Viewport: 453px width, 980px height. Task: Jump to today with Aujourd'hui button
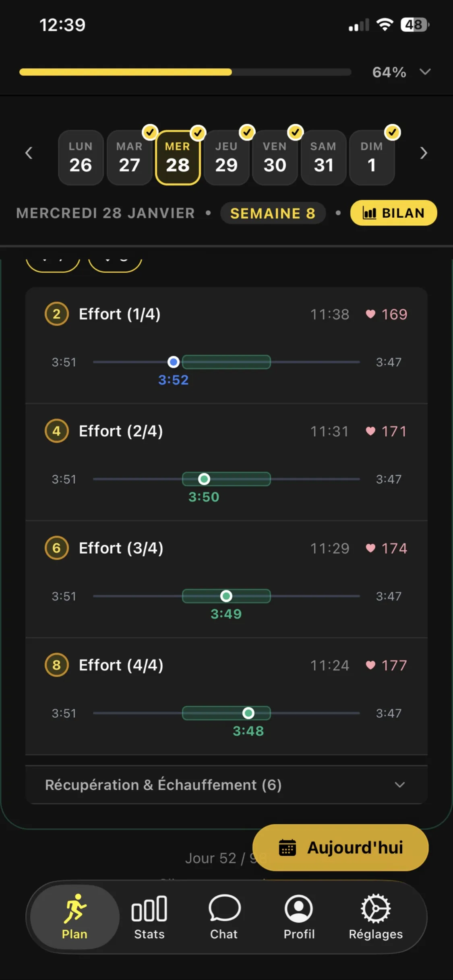[x=340, y=848]
